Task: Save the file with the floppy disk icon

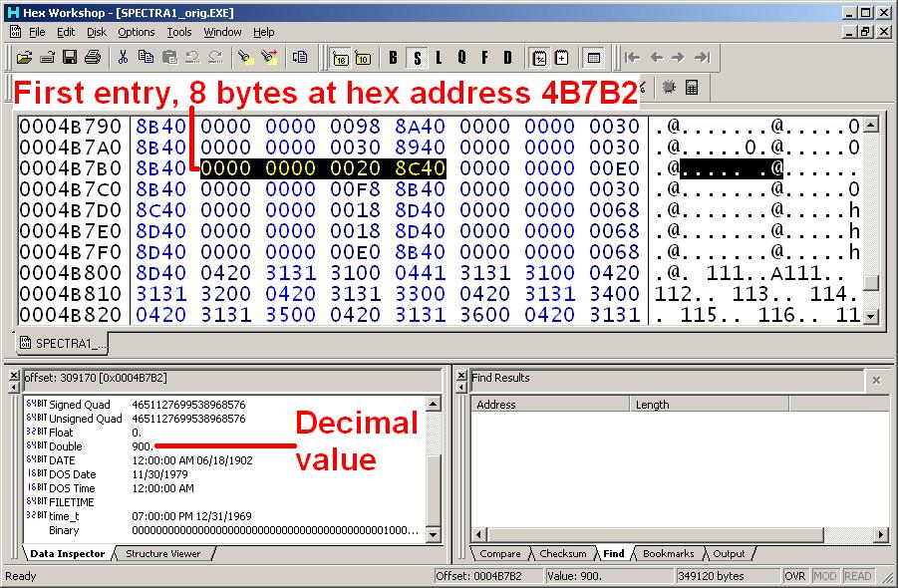Action: [70, 57]
